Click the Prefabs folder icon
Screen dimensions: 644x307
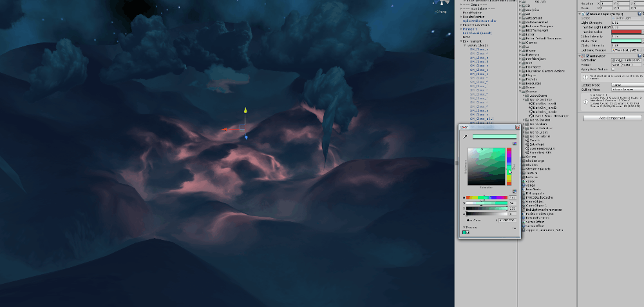tap(523, 79)
